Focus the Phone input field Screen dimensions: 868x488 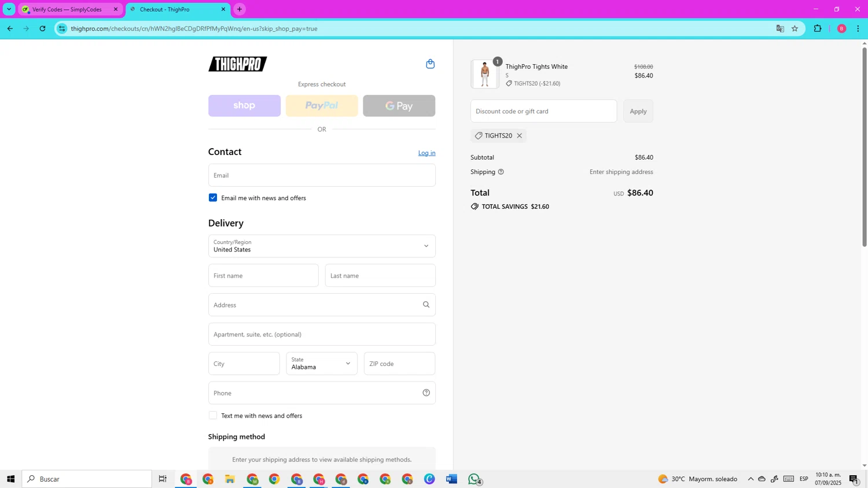(322, 393)
